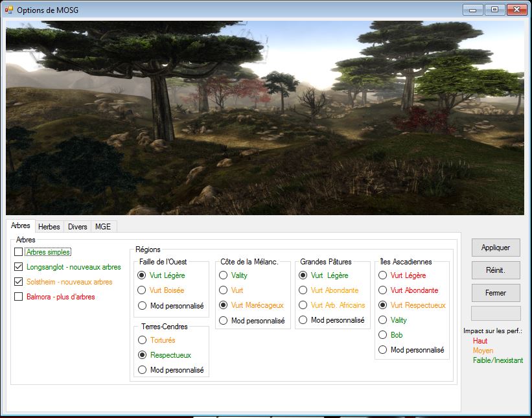Close the dialog with Fermer
The width and height of the screenshot is (532, 418).
tap(496, 293)
